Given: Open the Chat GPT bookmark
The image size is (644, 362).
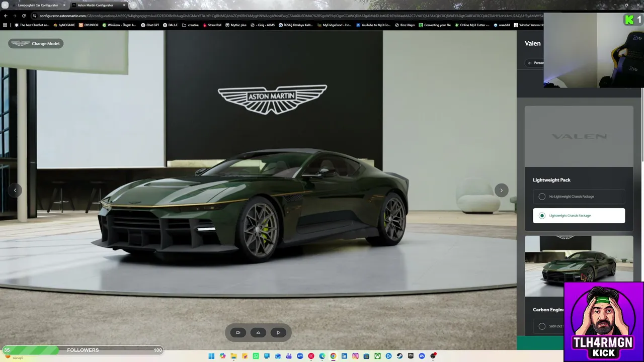Looking at the screenshot, I should click(x=150, y=25).
